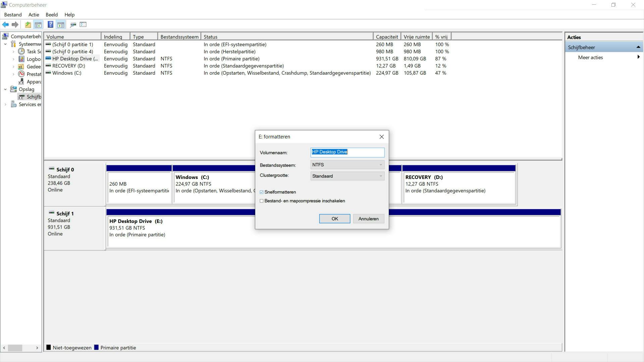This screenshot has height=362, width=644.
Task: Select the Task Scheduler clock icon in tree
Action: pyautogui.click(x=21, y=51)
